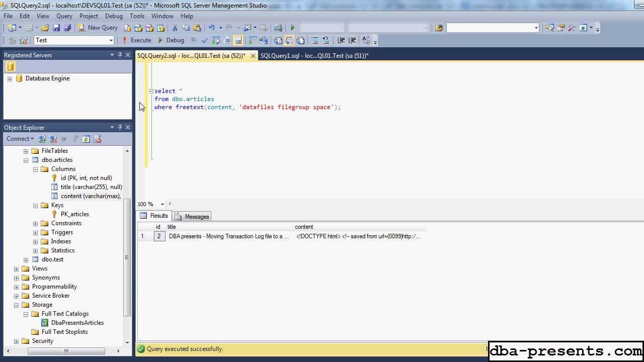Screen dimensions: 644x362
Task: Open the Test database dropdown
Action: click(x=111, y=40)
